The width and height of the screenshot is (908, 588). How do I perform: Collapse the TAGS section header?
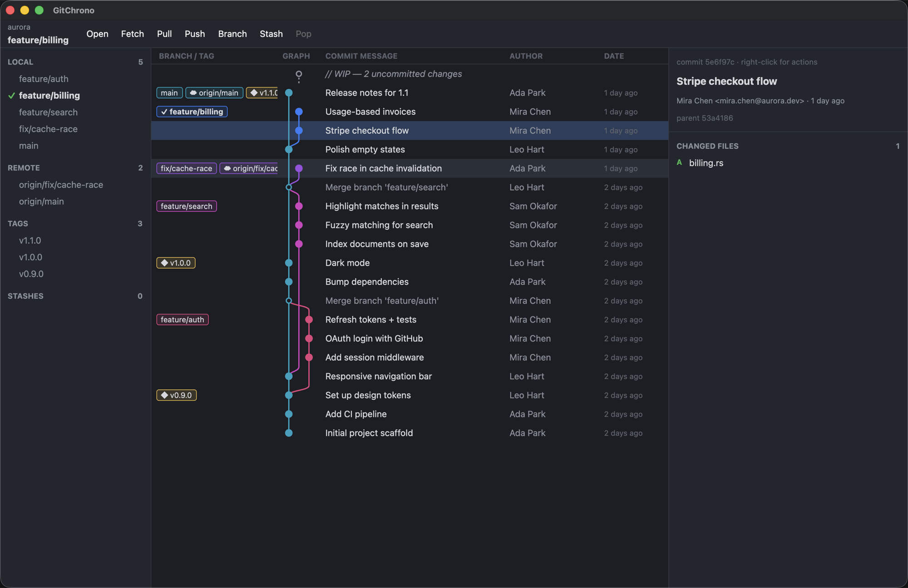click(75, 224)
